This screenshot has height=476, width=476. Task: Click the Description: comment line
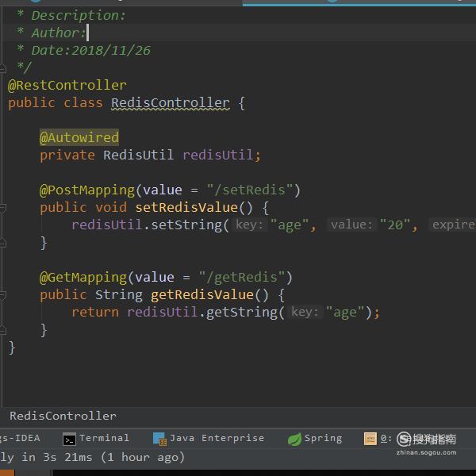79,16
